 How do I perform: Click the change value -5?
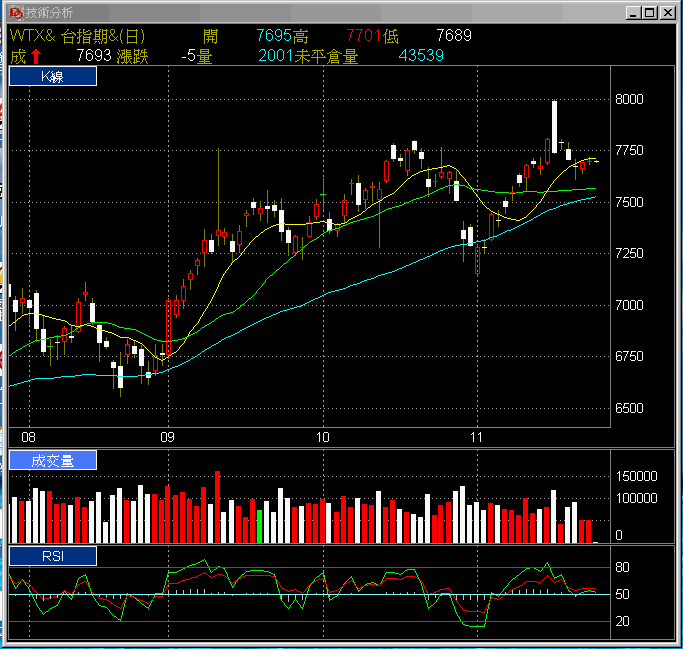click(x=189, y=56)
